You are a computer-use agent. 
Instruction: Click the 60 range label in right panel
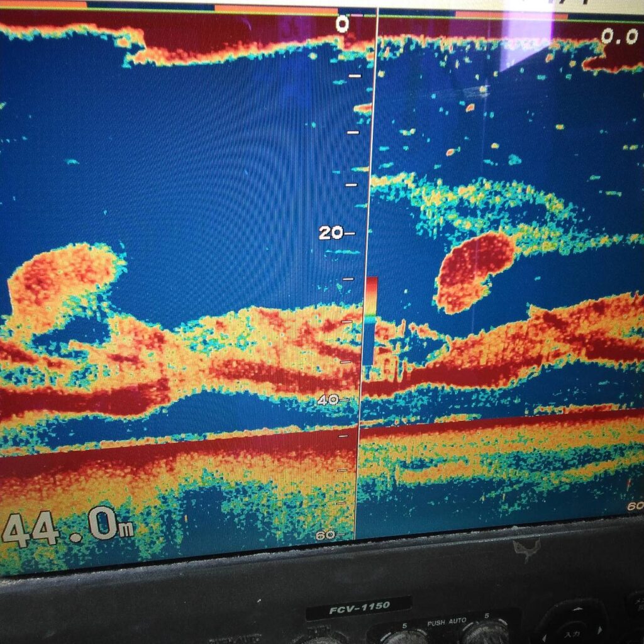(634, 506)
